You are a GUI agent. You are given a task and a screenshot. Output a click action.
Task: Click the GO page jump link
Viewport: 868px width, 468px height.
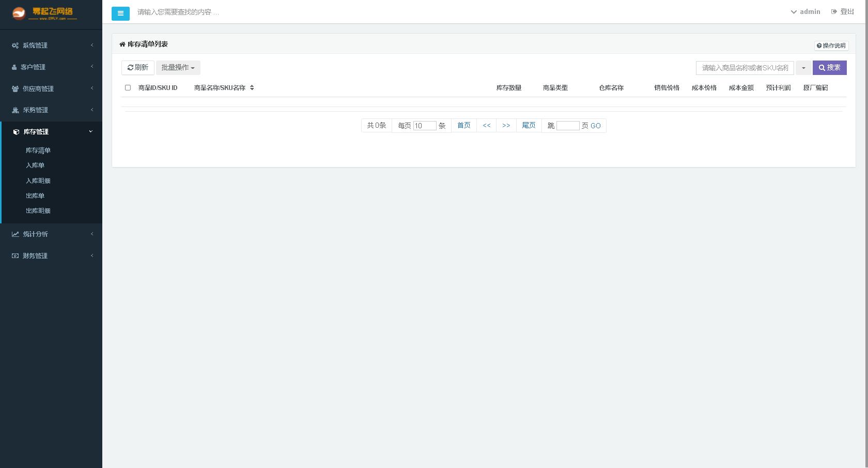(595, 126)
